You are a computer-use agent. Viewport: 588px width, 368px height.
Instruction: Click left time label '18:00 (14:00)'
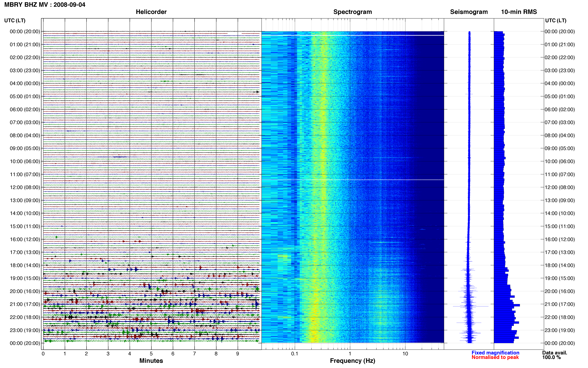click(25, 265)
